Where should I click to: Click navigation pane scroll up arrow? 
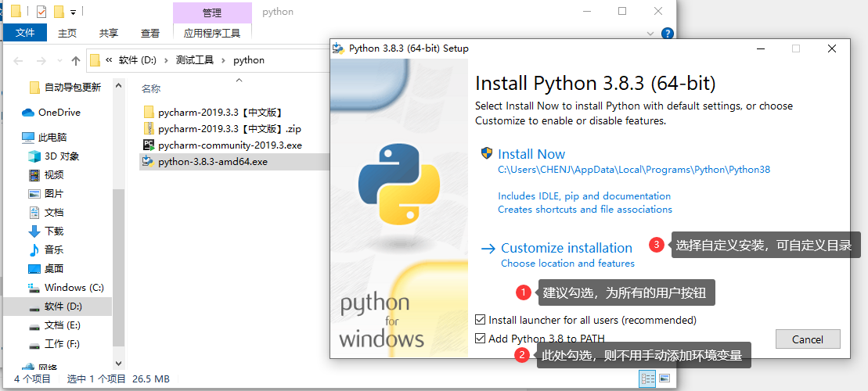pyautogui.click(x=118, y=86)
